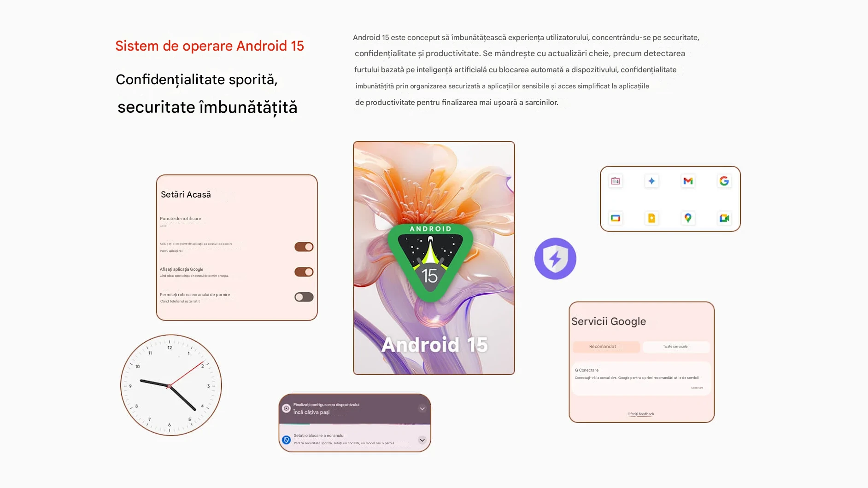Expand the 'Setați o blocare a ecranului' chevron
The width and height of the screenshot is (868, 488).
(422, 440)
